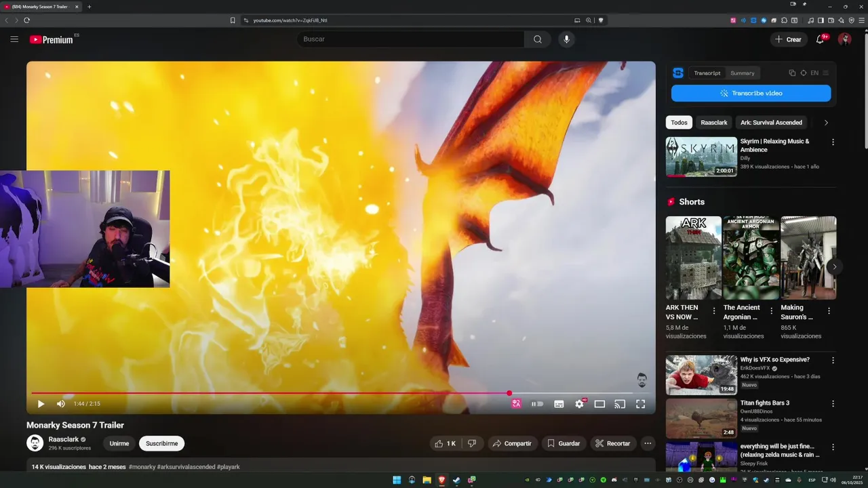This screenshot has height=488, width=868.
Task: Click the browser address bar URL
Action: pyautogui.click(x=290, y=20)
